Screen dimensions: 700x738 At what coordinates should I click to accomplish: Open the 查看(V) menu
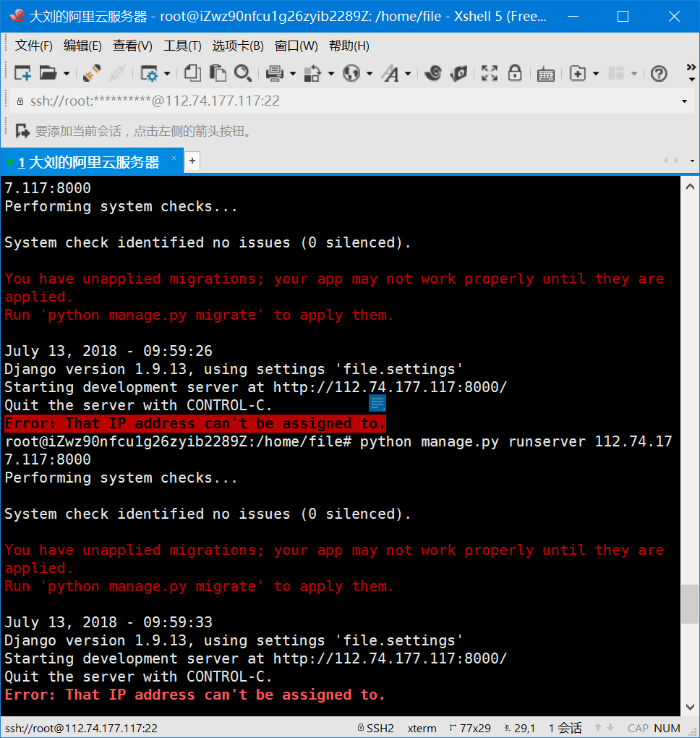pyautogui.click(x=132, y=46)
